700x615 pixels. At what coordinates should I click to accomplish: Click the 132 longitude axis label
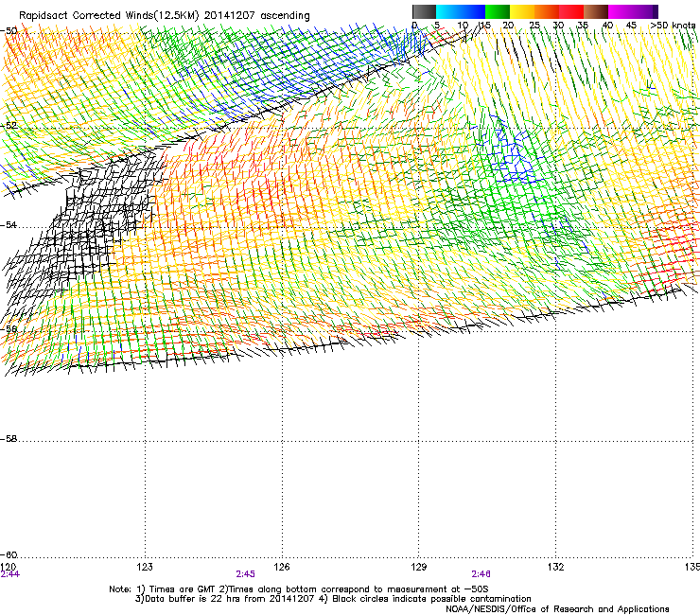tap(555, 567)
